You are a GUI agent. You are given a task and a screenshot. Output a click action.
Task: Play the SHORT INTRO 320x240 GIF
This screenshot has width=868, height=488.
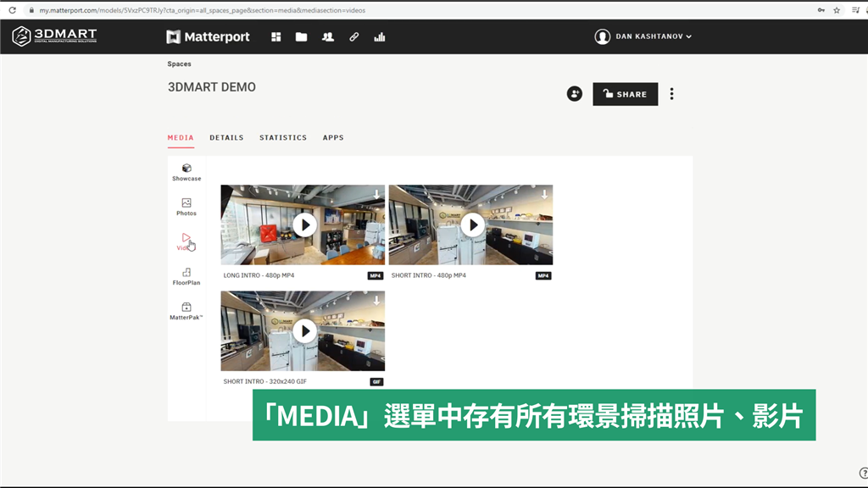(305, 331)
